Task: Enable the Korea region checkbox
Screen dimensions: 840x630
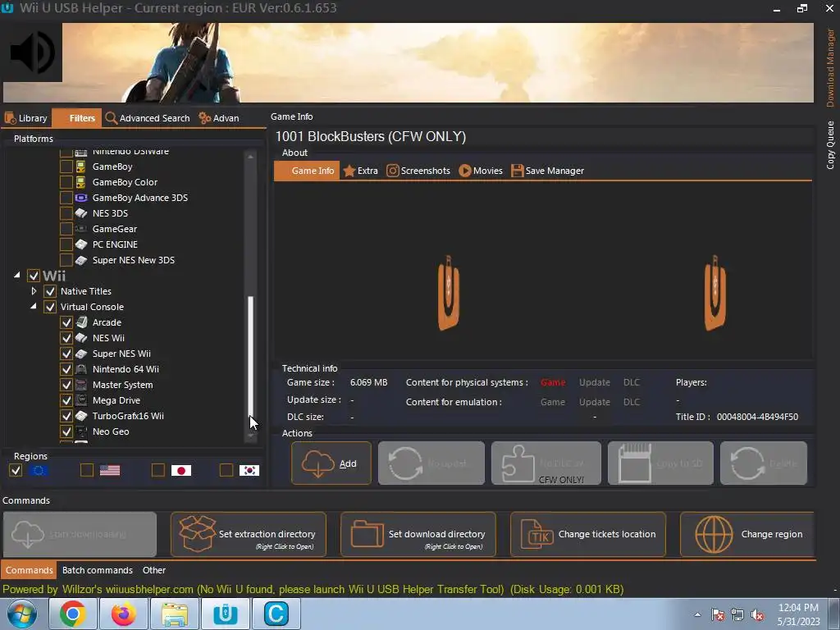Action: click(x=226, y=470)
